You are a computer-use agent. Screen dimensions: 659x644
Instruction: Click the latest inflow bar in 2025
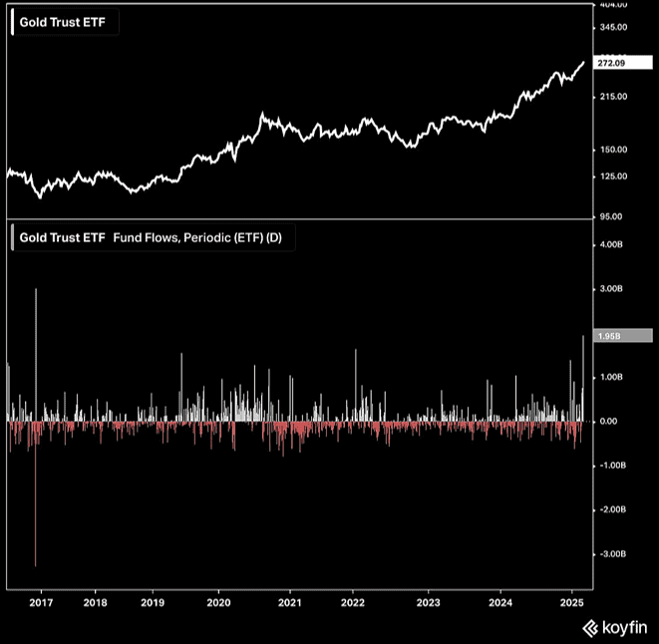coord(583,379)
